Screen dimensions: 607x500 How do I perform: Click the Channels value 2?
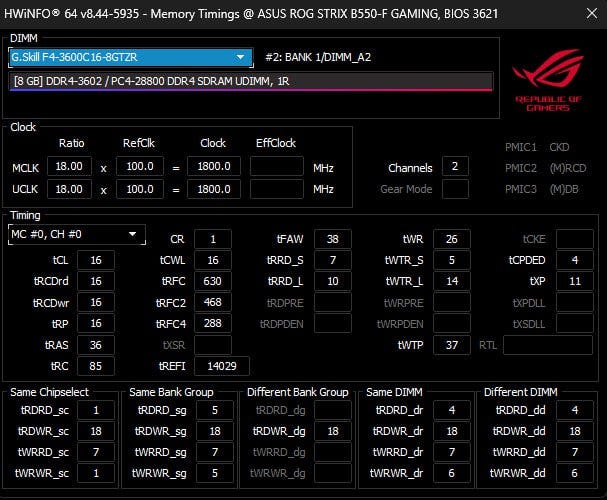tap(455, 166)
